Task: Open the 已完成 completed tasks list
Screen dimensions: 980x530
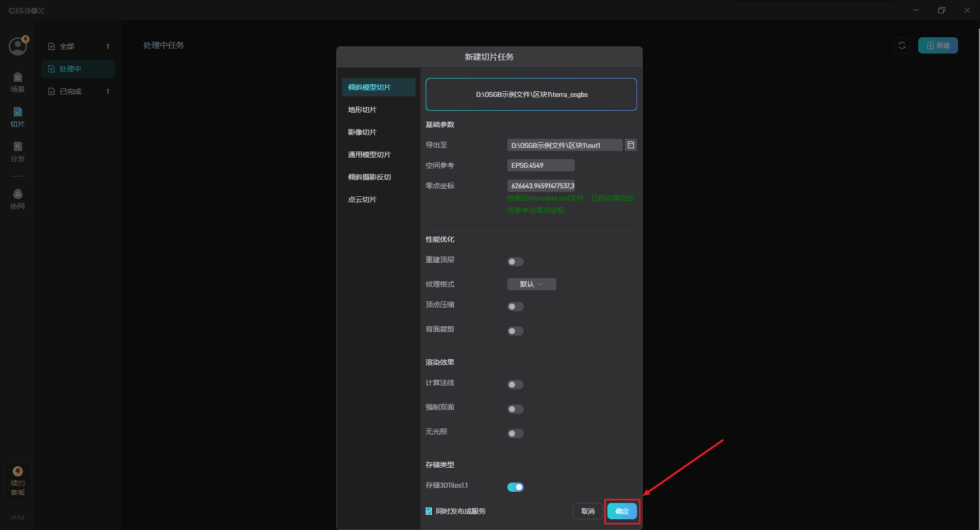Action: [70, 91]
